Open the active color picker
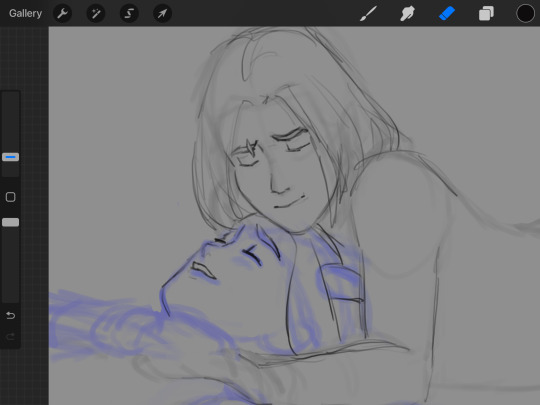This screenshot has height=405, width=540. [x=525, y=13]
